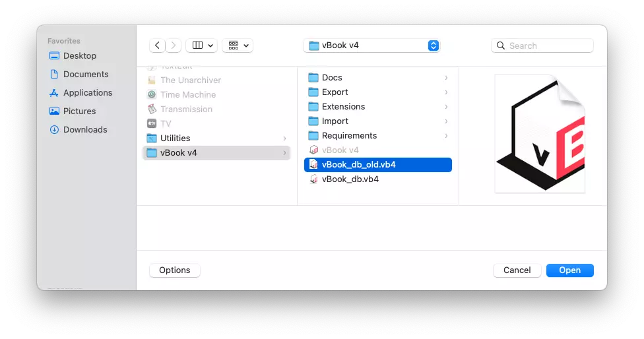Open the Utilities folder row
Image resolution: width=644 pixels, height=339 pixels.
pos(216,139)
